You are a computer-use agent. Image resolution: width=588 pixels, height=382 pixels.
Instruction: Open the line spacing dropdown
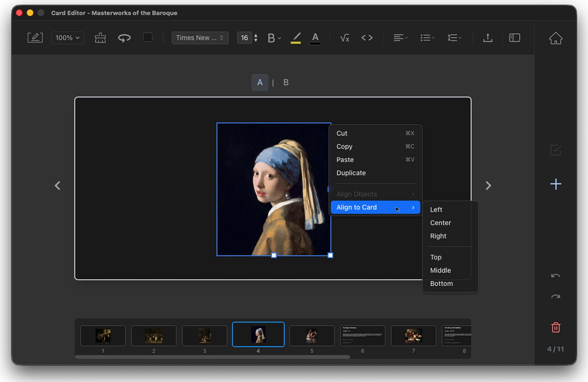pos(454,38)
